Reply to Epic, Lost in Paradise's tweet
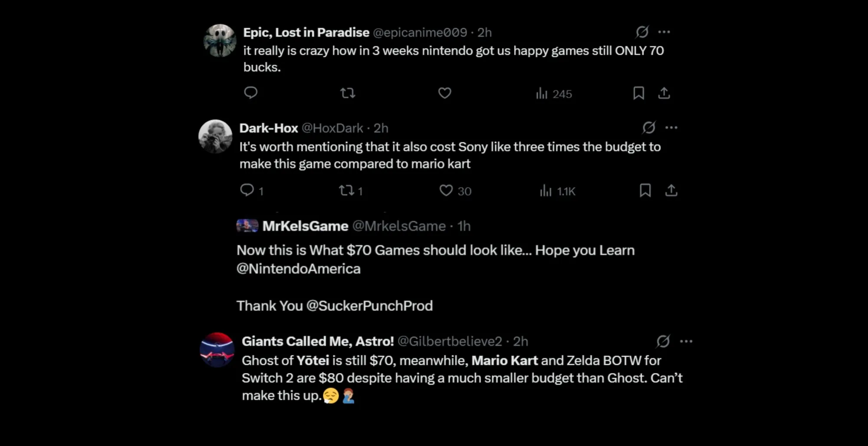This screenshot has height=446, width=868. pos(250,93)
